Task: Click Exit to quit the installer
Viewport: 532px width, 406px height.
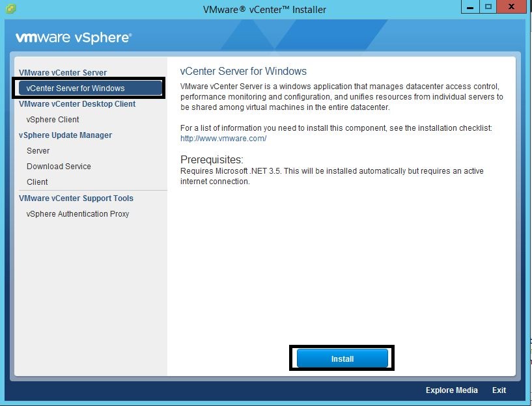Action: click(x=499, y=390)
